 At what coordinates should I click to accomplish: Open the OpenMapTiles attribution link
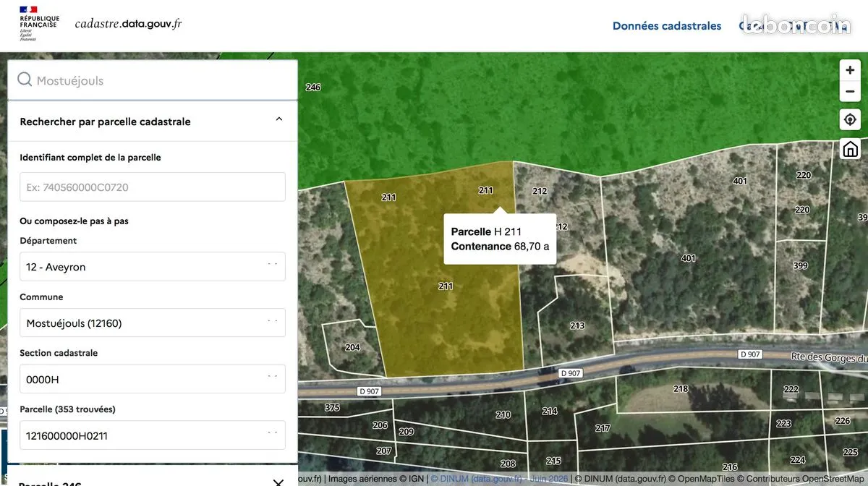[x=699, y=478]
